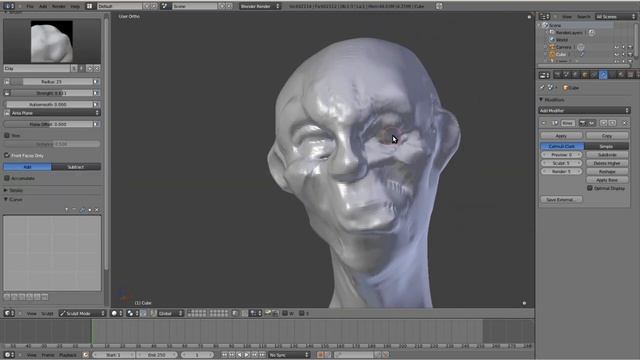Open the File menu
Screen dimensions: 640x360
coord(30,7)
